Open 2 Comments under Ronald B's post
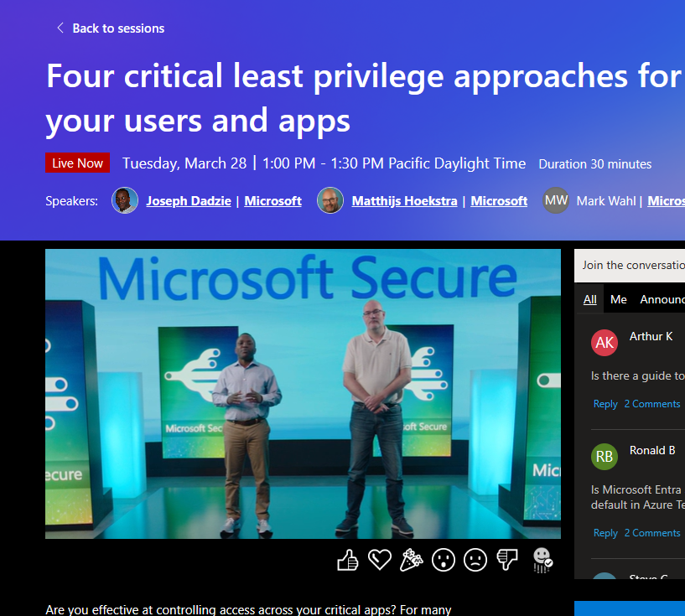The width and height of the screenshot is (685, 616). pyautogui.click(x=651, y=533)
